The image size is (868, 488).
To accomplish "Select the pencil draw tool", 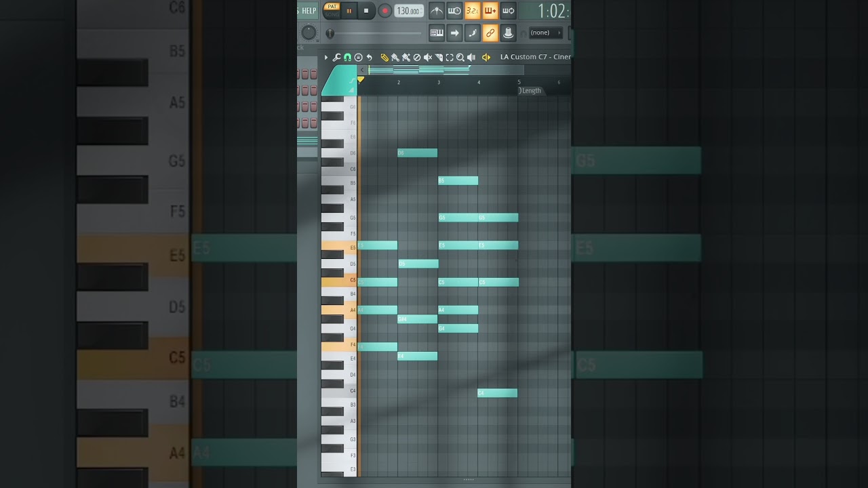I will tap(384, 58).
